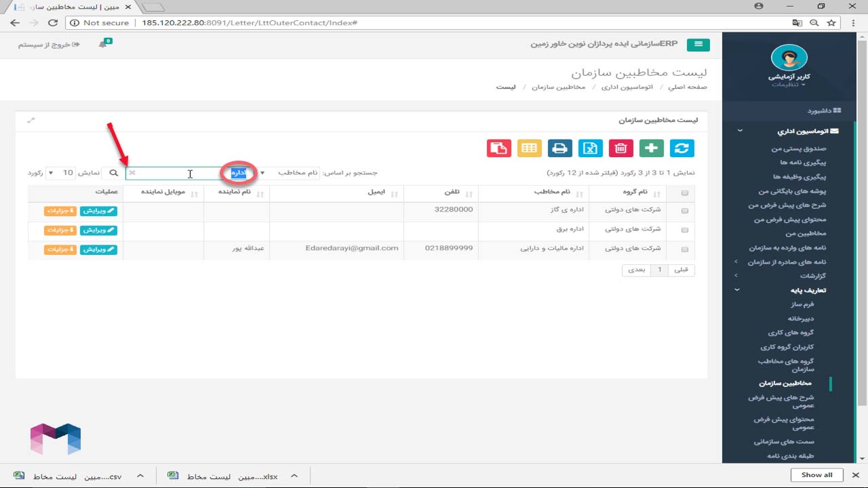Open مخاطبین من in sidebar

806,234
